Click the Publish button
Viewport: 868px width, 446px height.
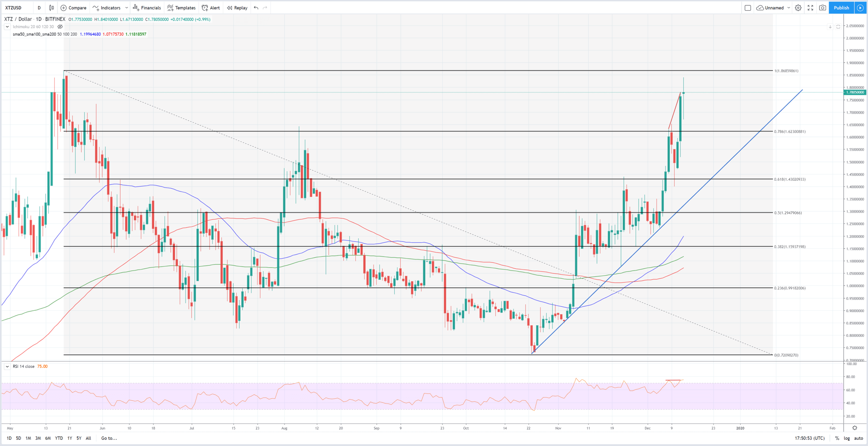[841, 8]
